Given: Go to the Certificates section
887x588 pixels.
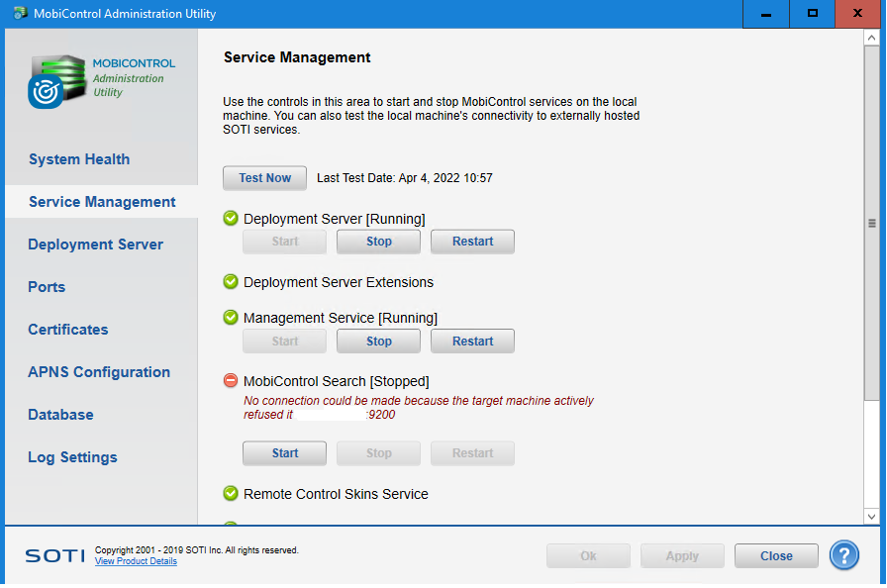Looking at the screenshot, I should (x=68, y=330).
